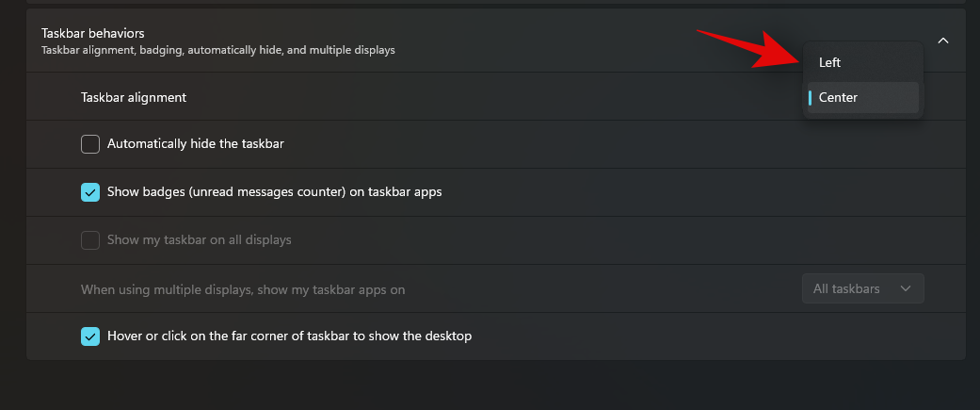Check Show my taskbar on all displays
The image size is (980, 410).
coord(90,240)
